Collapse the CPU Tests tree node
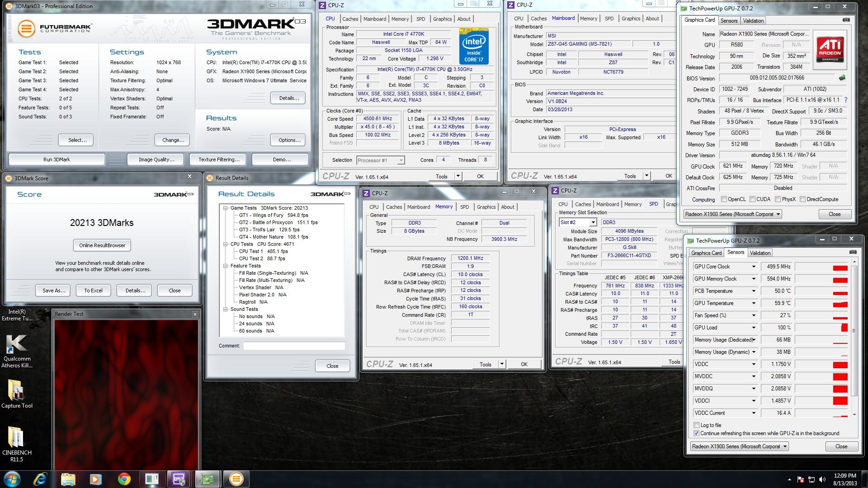 point(225,244)
